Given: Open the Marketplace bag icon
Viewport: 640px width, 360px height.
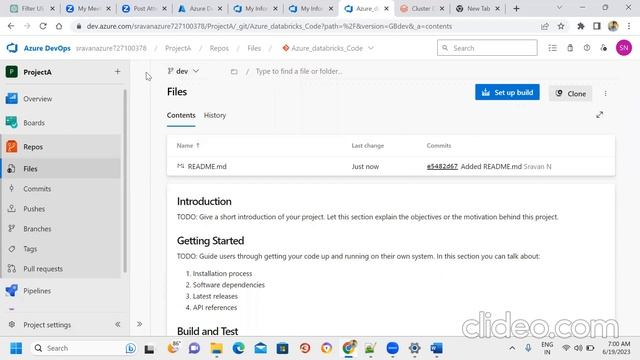Looking at the screenshot, I should [570, 48].
